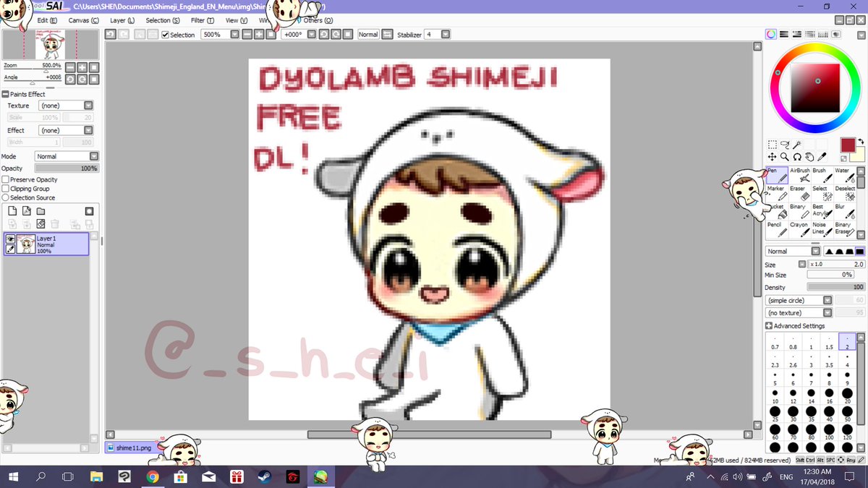Open the Canvas menu
This screenshot has height=488, width=868.
point(84,20)
